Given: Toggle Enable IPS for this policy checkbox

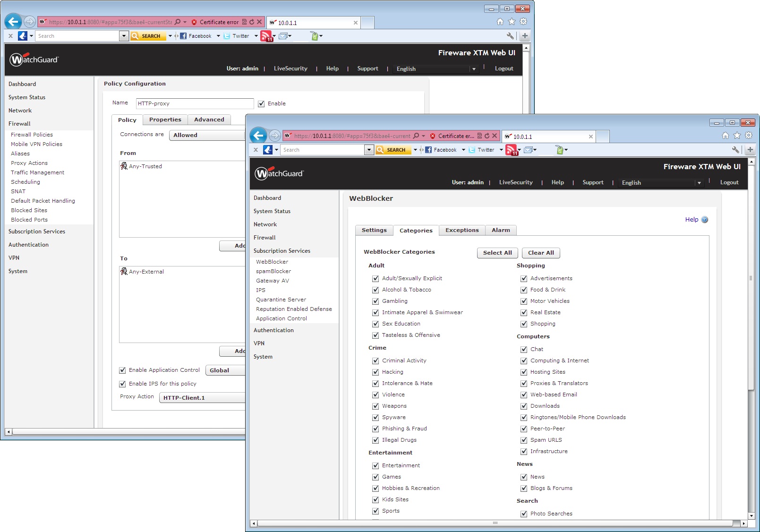Looking at the screenshot, I should [x=122, y=384].
